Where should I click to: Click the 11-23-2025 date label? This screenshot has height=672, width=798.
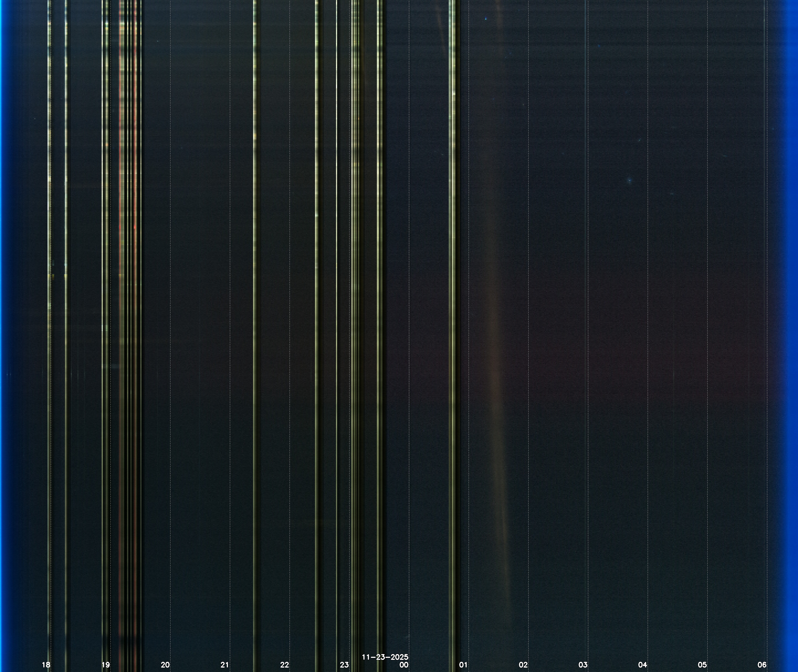click(385, 657)
